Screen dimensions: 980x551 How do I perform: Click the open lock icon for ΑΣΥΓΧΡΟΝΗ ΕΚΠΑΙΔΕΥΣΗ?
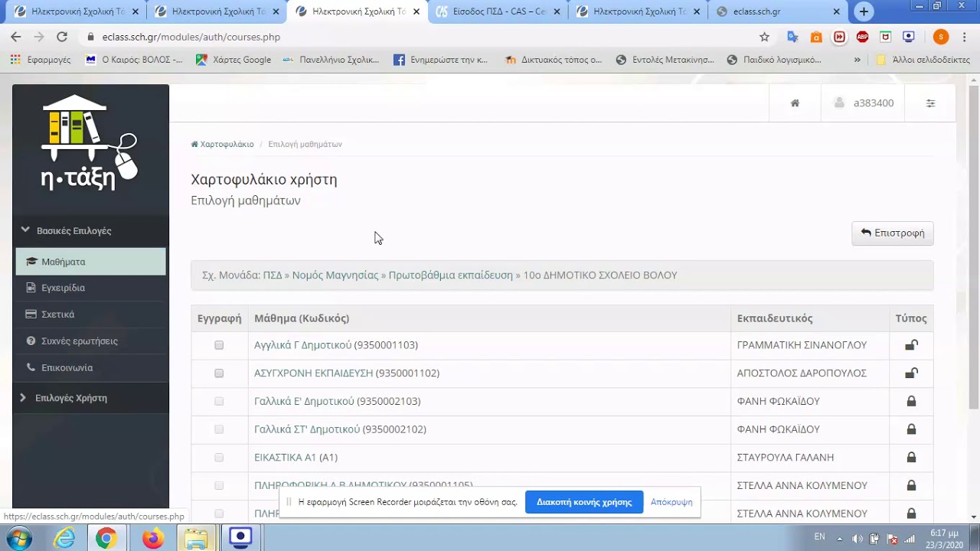click(x=911, y=373)
